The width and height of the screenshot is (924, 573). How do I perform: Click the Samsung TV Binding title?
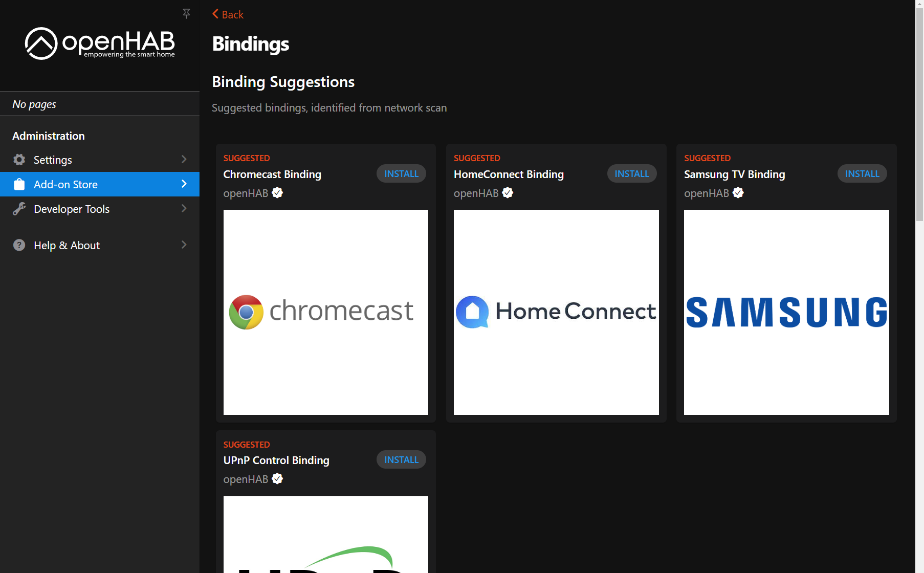pos(734,174)
